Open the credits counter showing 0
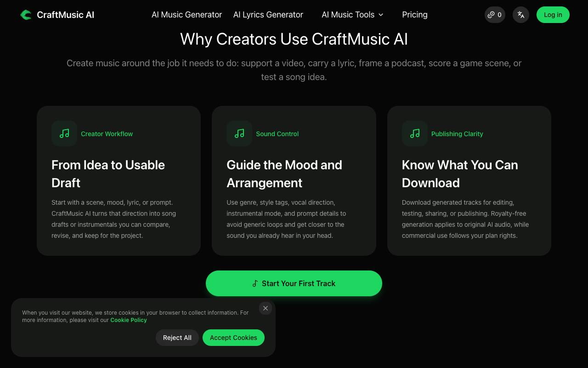Image resolution: width=588 pixels, height=368 pixels. pyautogui.click(x=495, y=15)
